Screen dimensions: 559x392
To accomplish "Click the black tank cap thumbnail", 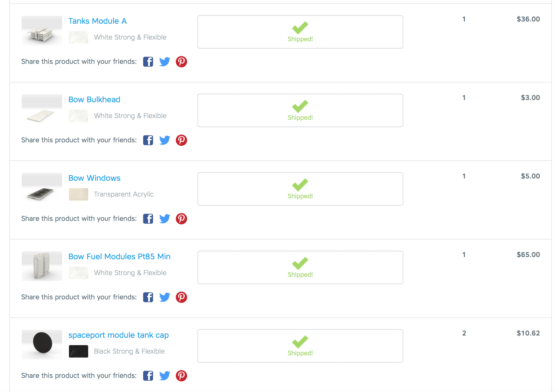I will point(42,345).
